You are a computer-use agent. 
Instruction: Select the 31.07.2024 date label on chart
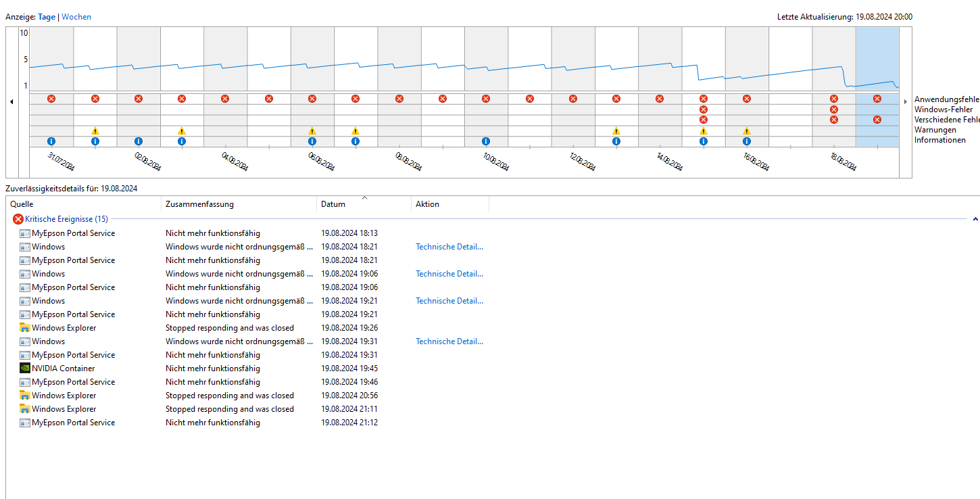(61, 162)
